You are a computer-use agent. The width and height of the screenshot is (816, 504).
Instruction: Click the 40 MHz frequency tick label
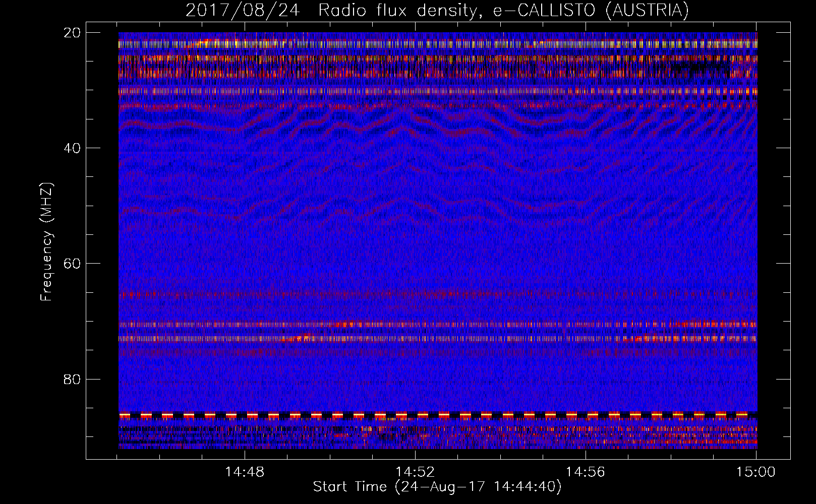point(72,148)
